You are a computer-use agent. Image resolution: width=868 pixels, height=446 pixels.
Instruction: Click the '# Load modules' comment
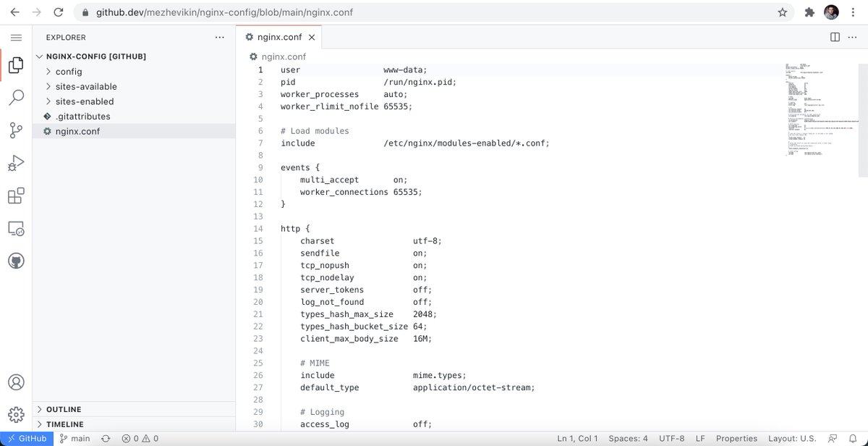(x=315, y=131)
